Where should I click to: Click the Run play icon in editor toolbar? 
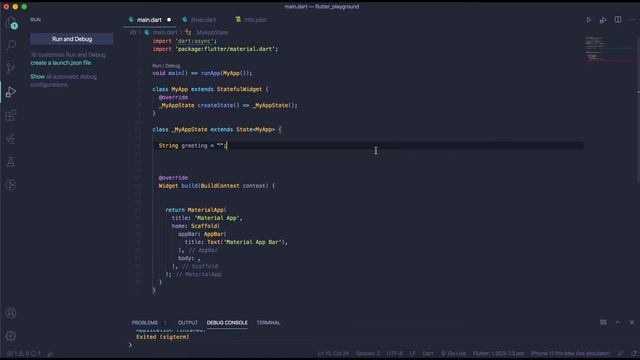click(x=589, y=20)
